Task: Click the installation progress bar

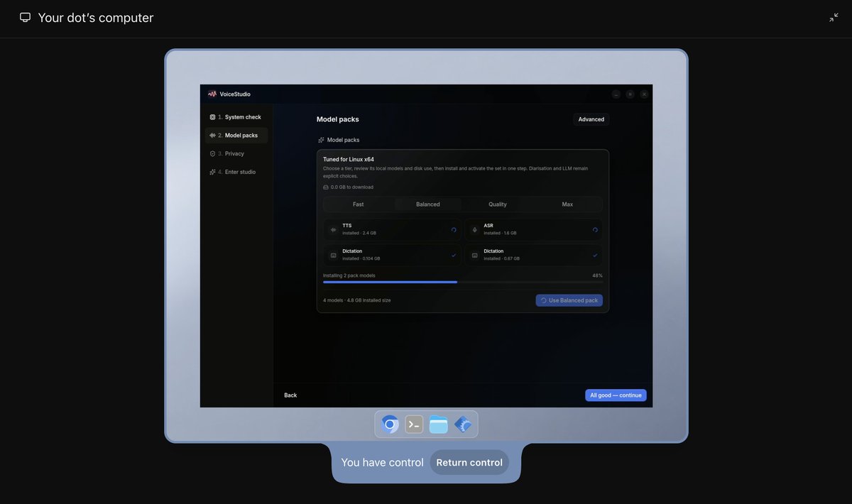Action: (463, 282)
